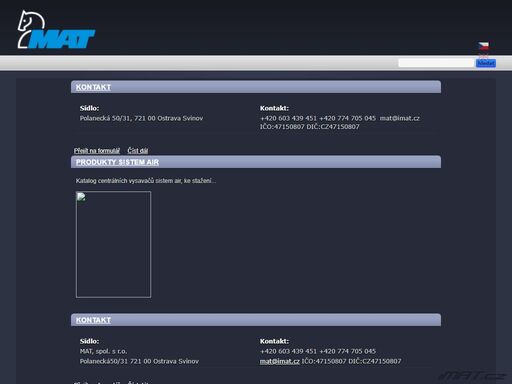Select address "Polanecká 50/31, 721 00 Ostrava Svinov"
Image resolution: width=512 pixels, height=384 pixels.
[141, 118]
